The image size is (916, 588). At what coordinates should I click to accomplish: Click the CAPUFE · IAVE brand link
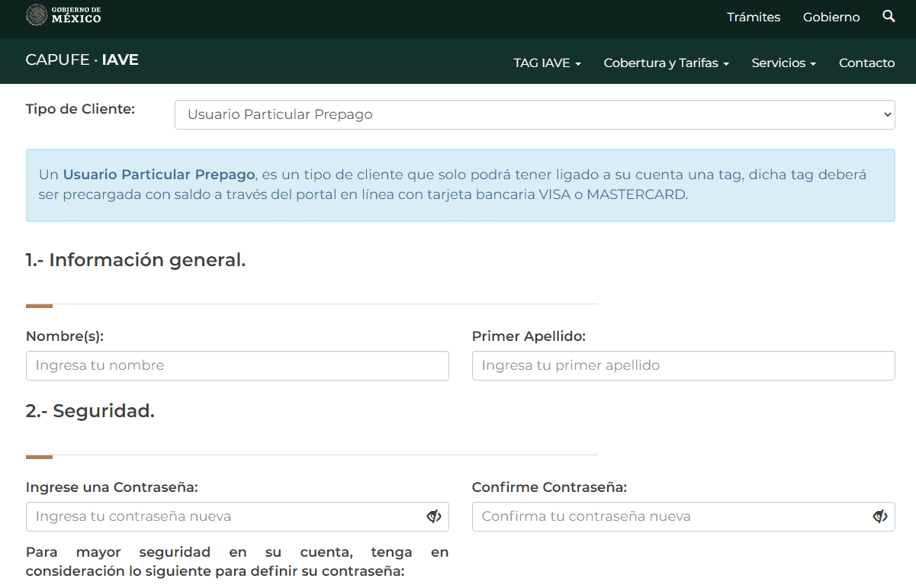click(82, 60)
